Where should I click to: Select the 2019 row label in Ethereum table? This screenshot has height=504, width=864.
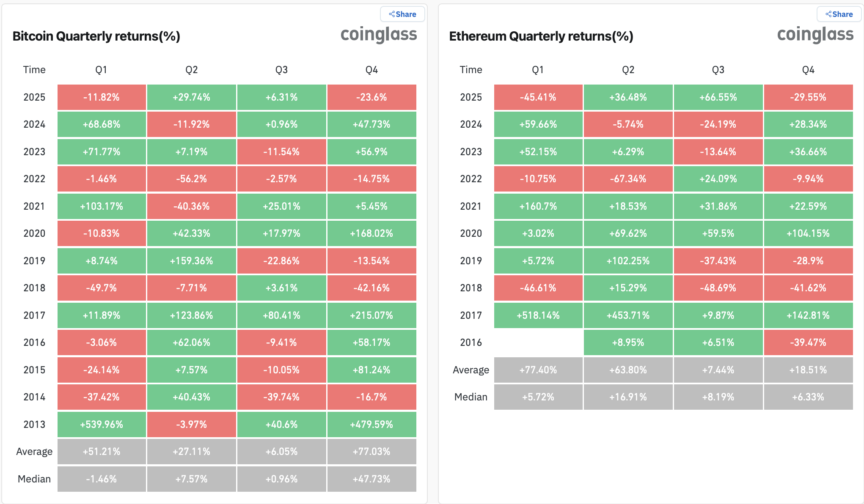pyautogui.click(x=471, y=261)
